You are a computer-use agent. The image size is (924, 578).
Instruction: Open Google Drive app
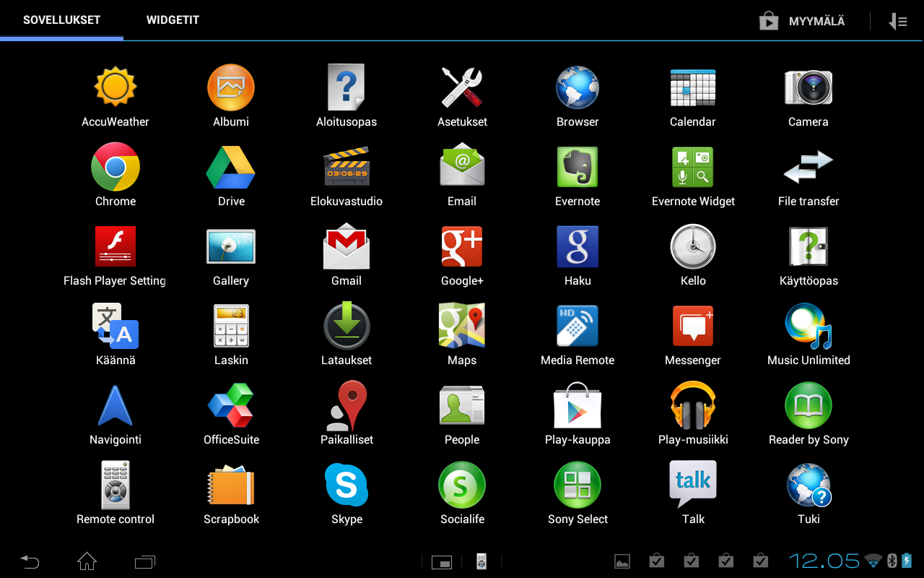coord(231,167)
